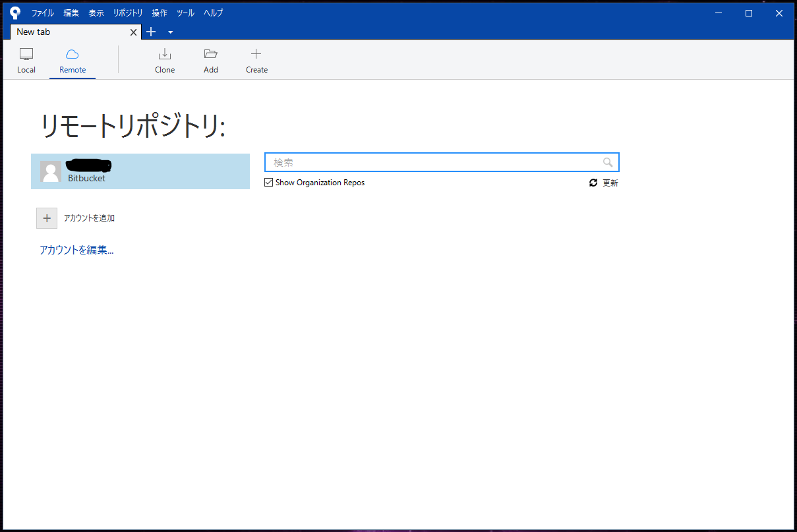The height and width of the screenshot is (532, 797).
Task: Click the Add folder icon
Action: coord(211,54)
